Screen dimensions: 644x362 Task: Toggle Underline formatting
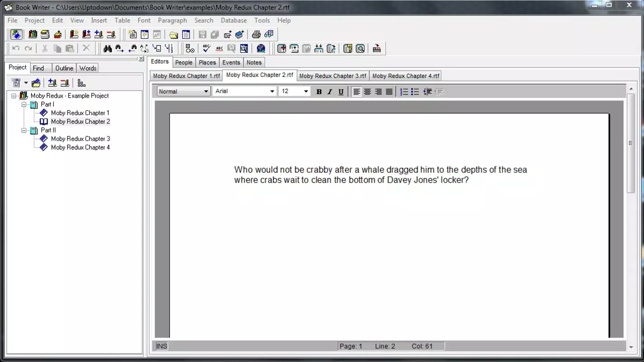(341, 92)
